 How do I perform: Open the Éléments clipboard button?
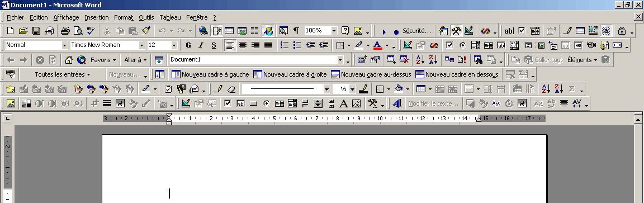tap(582, 60)
